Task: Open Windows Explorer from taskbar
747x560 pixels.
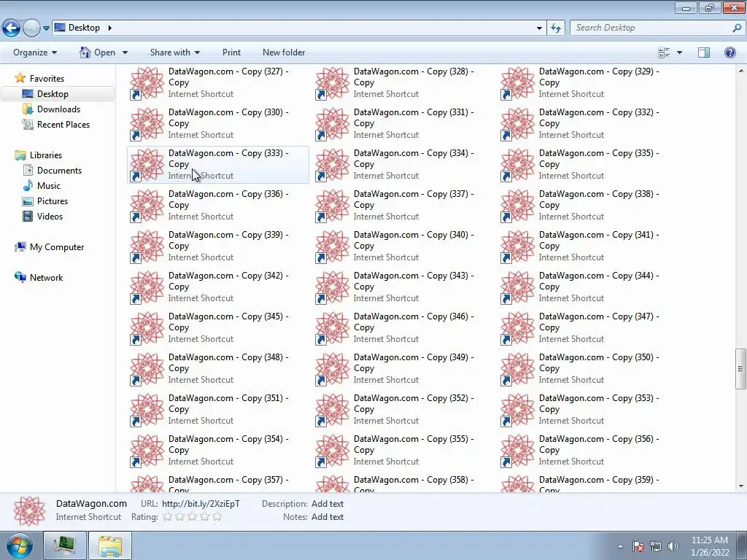Action: pos(111,545)
